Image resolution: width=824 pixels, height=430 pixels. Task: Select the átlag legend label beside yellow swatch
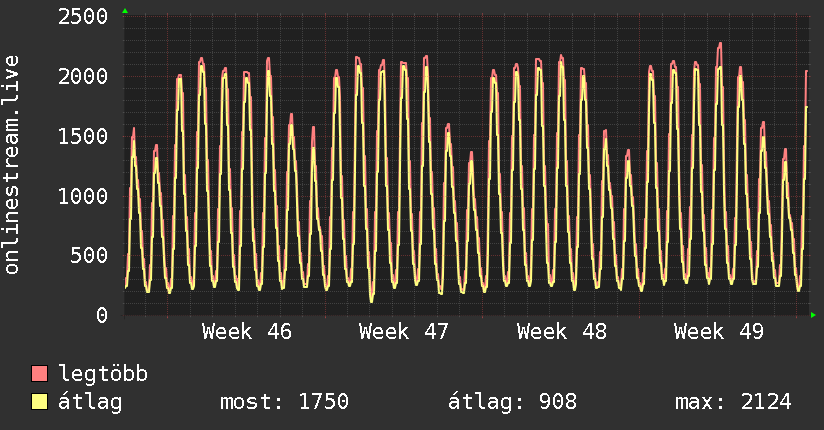[90, 402]
